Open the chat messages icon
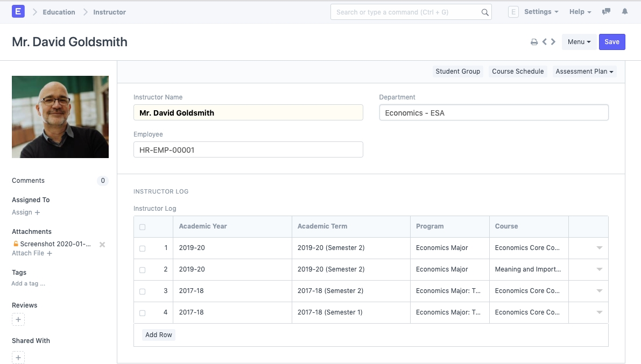641x364 pixels. [607, 11]
